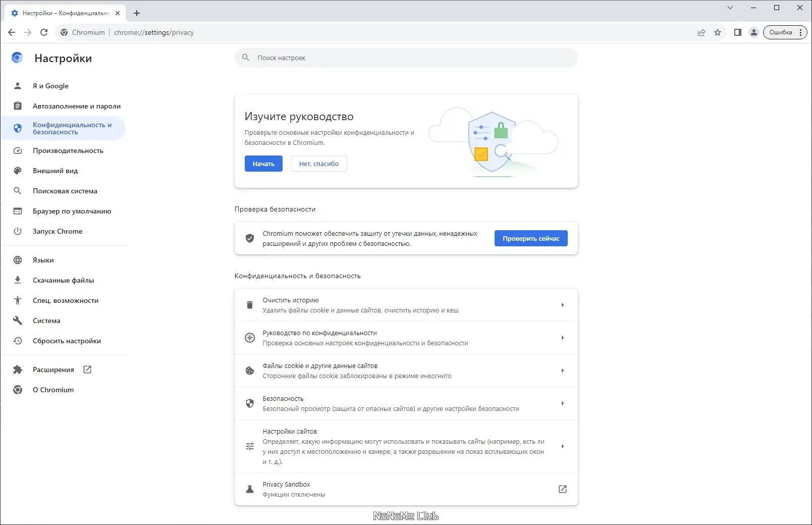Reload the page with refresh icon

[44, 32]
